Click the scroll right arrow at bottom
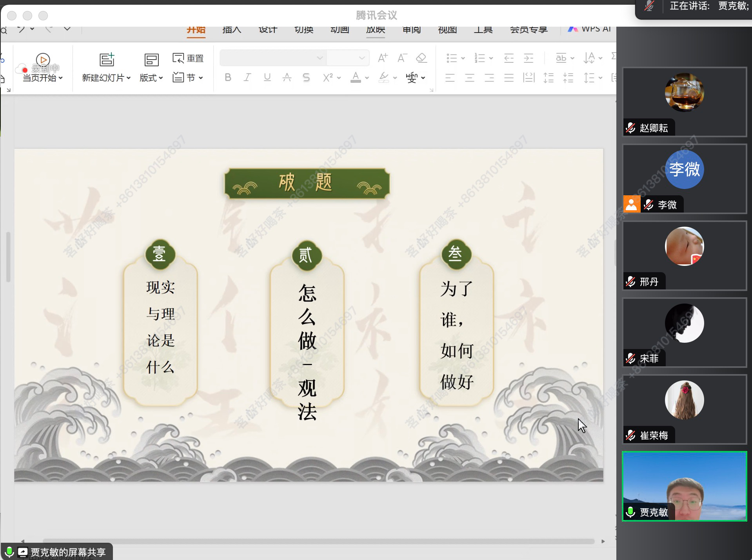This screenshot has height=560, width=752. tap(603, 542)
